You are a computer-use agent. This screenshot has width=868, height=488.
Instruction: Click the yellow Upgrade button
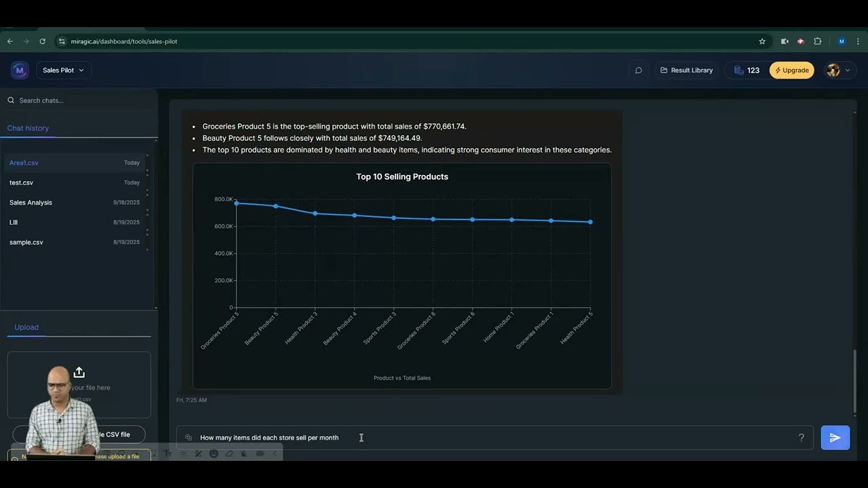tap(791, 70)
